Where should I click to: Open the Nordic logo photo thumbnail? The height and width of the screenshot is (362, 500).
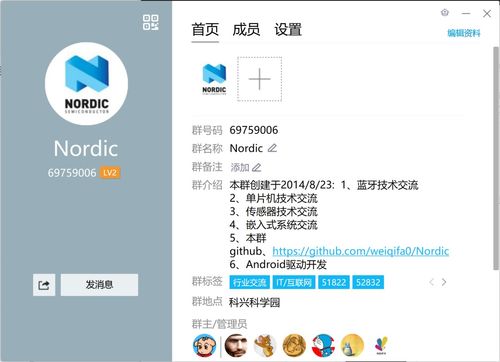214,79
